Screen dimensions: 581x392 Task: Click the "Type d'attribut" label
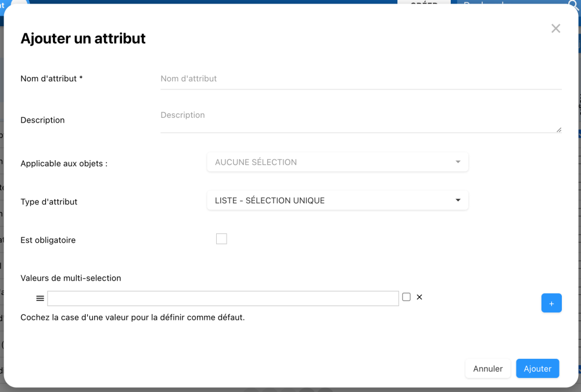tap(49, 202)
